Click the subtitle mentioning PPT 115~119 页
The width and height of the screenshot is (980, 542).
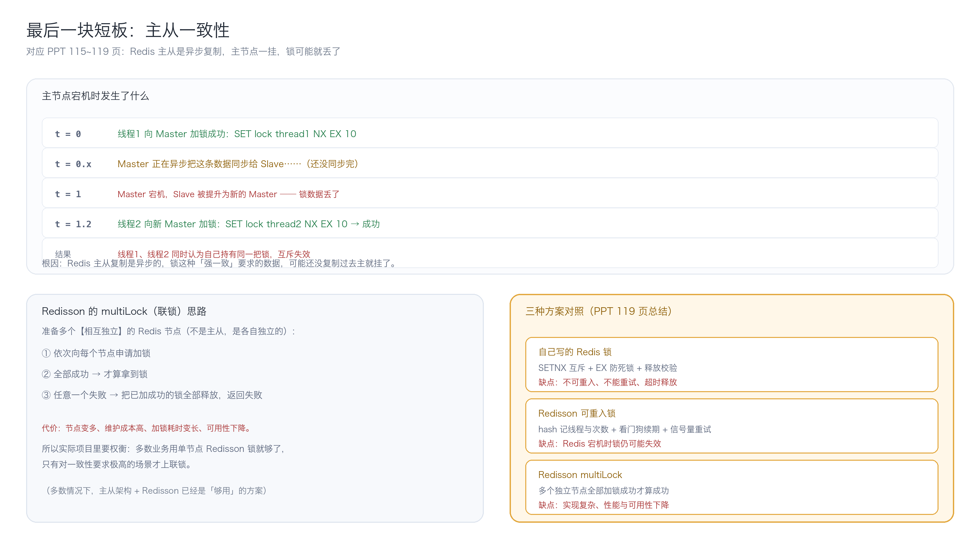183,51
